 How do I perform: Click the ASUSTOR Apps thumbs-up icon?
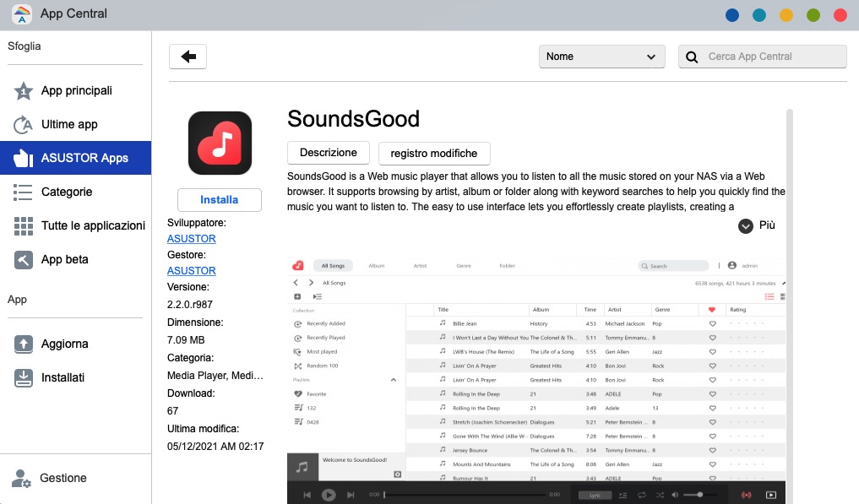pos(23,158)
